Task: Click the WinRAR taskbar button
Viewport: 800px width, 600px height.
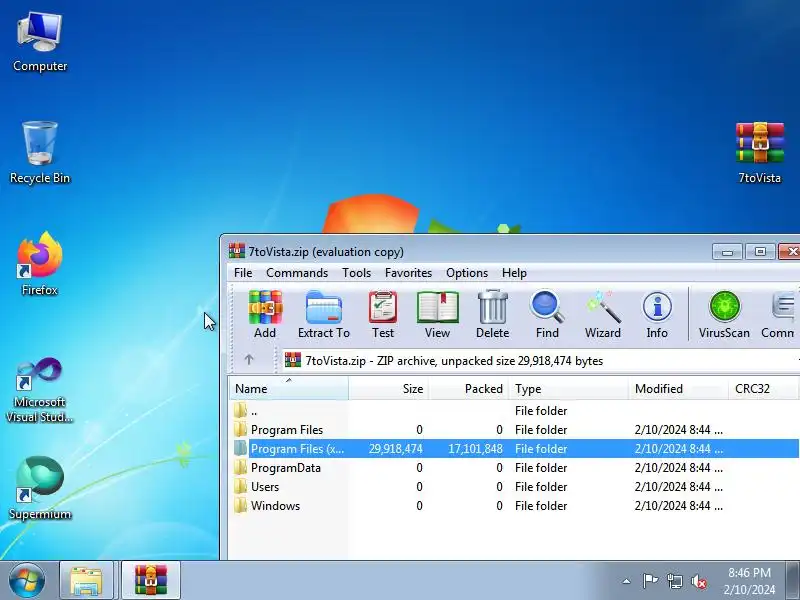Action: click(x=151, y=581)
